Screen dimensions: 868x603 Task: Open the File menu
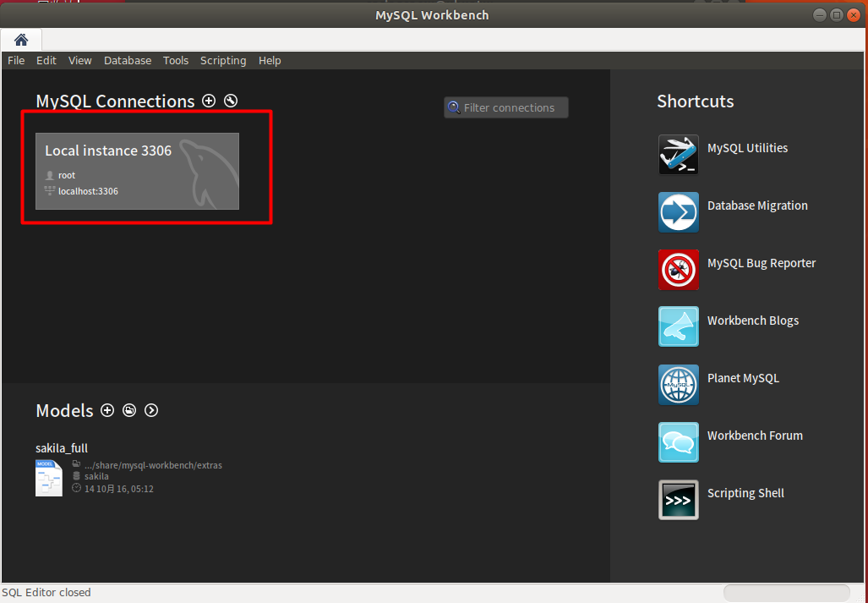coord(16,60)
